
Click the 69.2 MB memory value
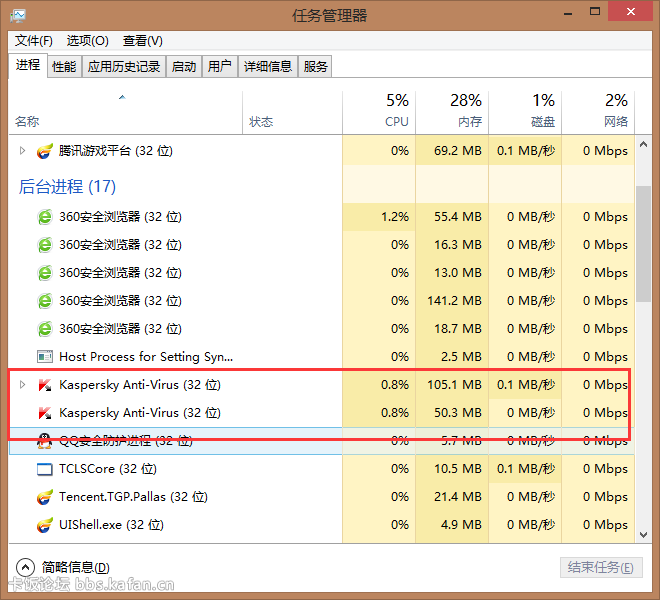(458, 151)
